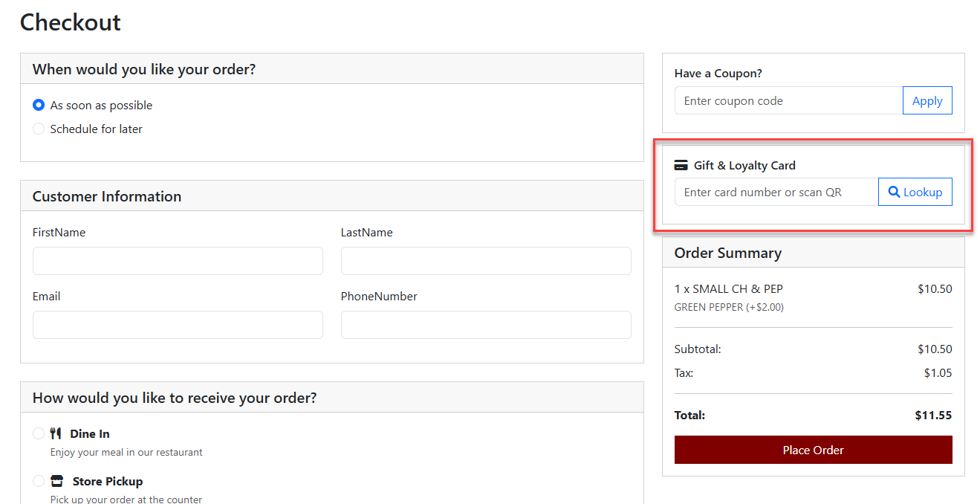
Task: Click the magnifying glass icon in Lookup
Action: point(894,192)
